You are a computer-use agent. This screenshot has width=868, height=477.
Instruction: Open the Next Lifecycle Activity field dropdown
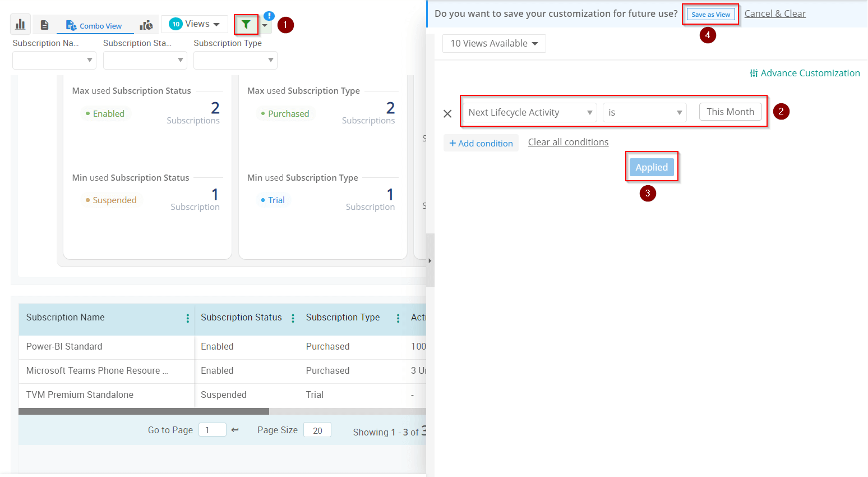(x=529, y=113)
